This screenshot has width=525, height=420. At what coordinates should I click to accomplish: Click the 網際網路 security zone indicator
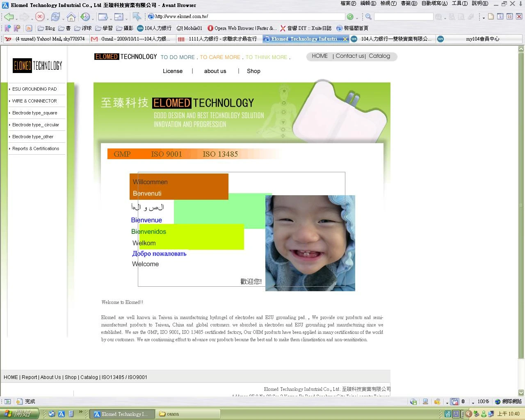[508, 402]
